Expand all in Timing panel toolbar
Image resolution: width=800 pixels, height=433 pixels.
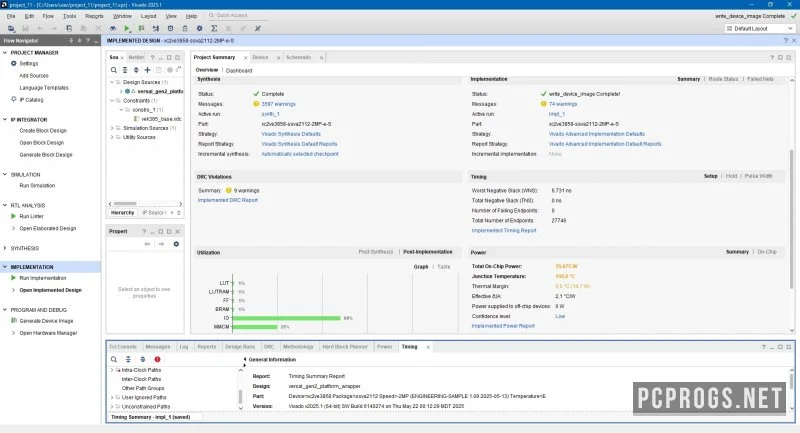[x=143, y=360]
